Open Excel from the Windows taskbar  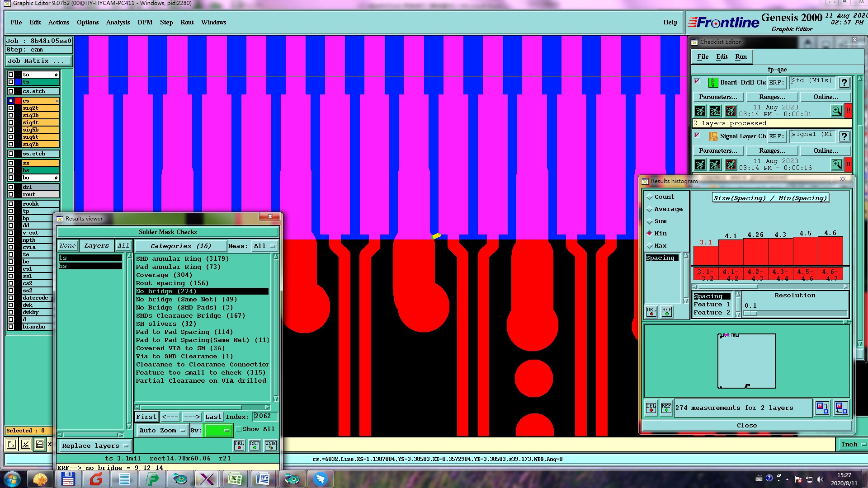[235, 479]
